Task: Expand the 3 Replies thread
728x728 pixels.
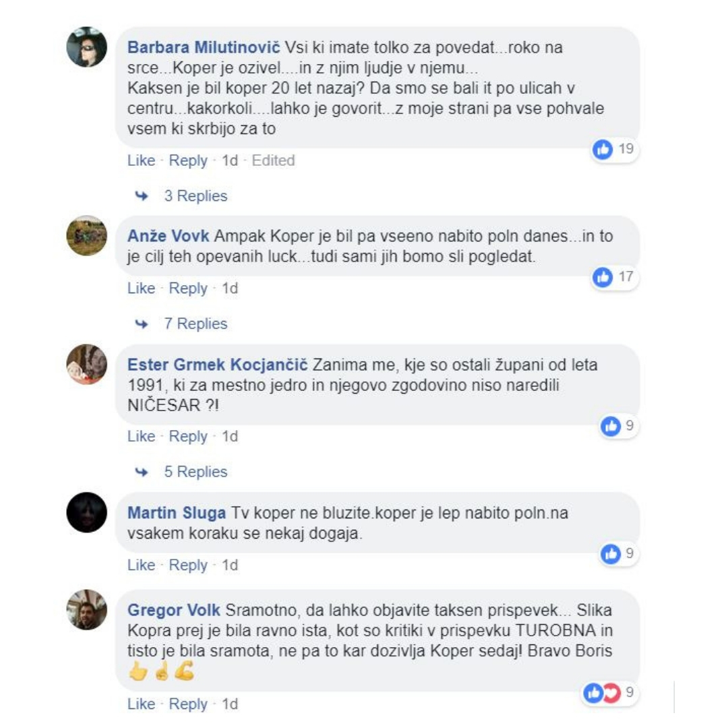Action: (195, 196)
